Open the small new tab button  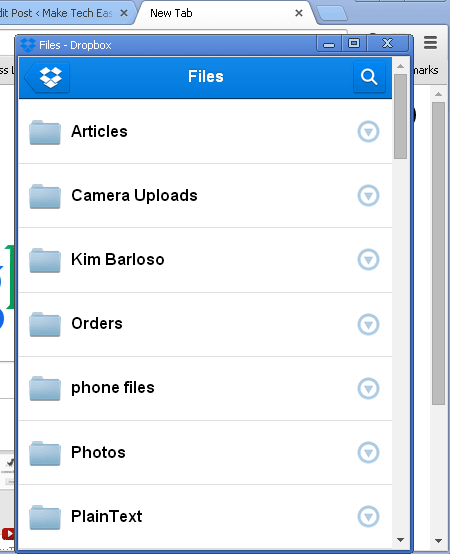point(332,13)
